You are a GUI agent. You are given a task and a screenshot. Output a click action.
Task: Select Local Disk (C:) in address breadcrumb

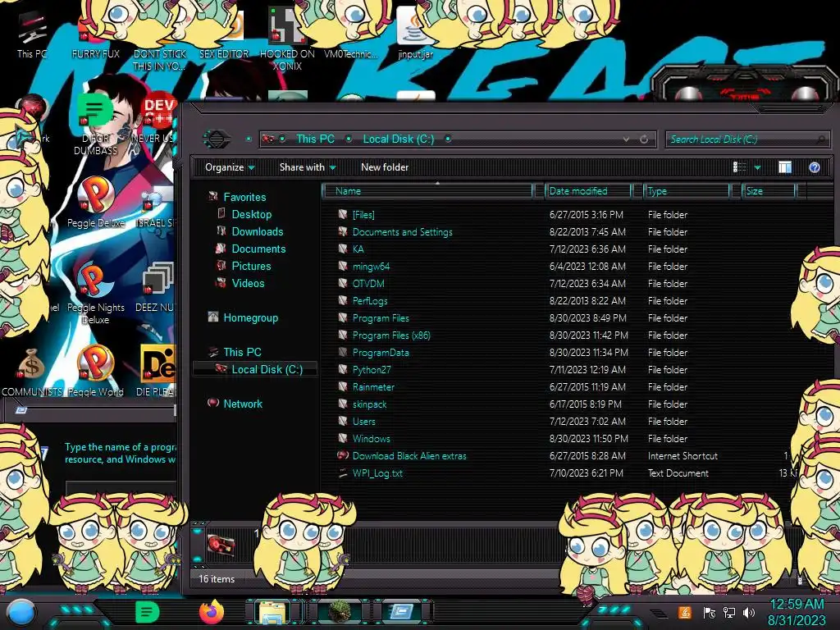pos(399,139)
